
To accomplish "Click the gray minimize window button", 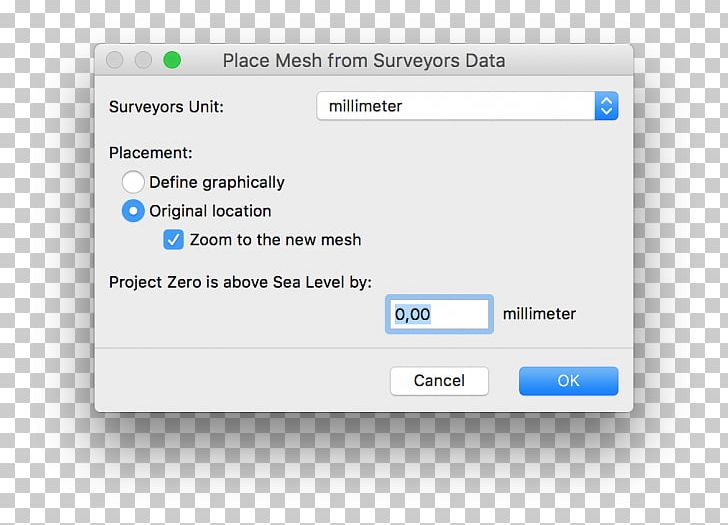I will [143, 60].
